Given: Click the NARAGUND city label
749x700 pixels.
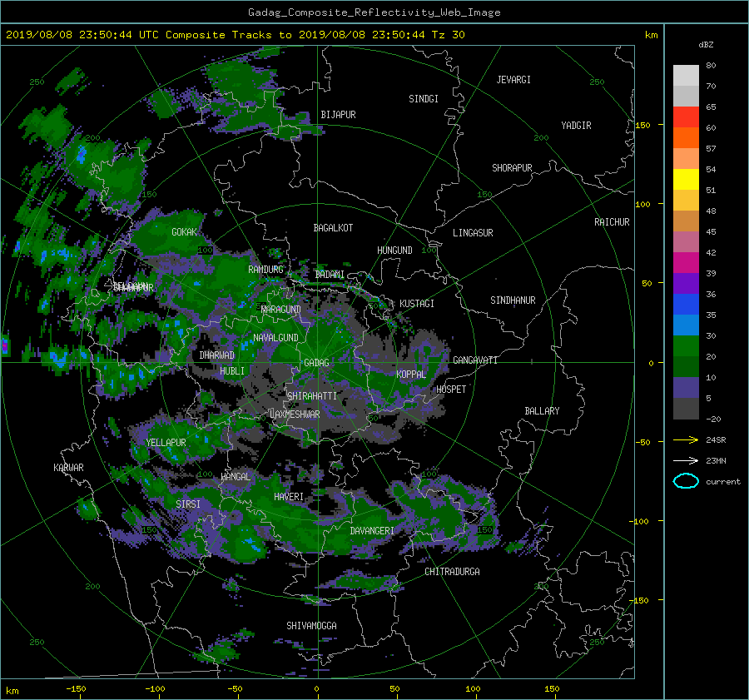Looking at the screenshot, I should coord(281,310).
